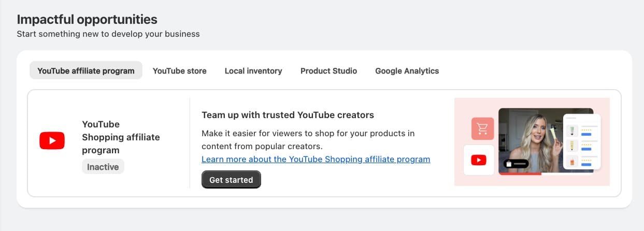The height and width of the screenshot is (231, 644).
Task: Click the red YouTube logo beside program name
Action: pyautogui.click(x=52, y=140)
